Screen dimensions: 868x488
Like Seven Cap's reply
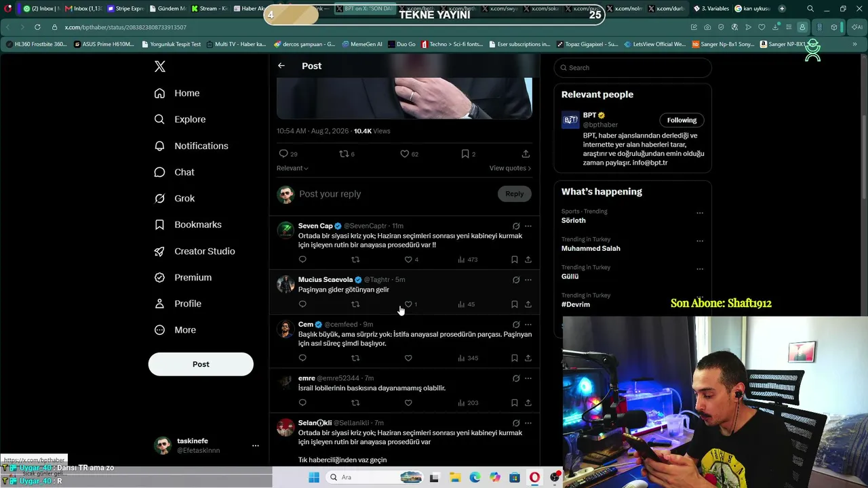click(x=408, y=260)
